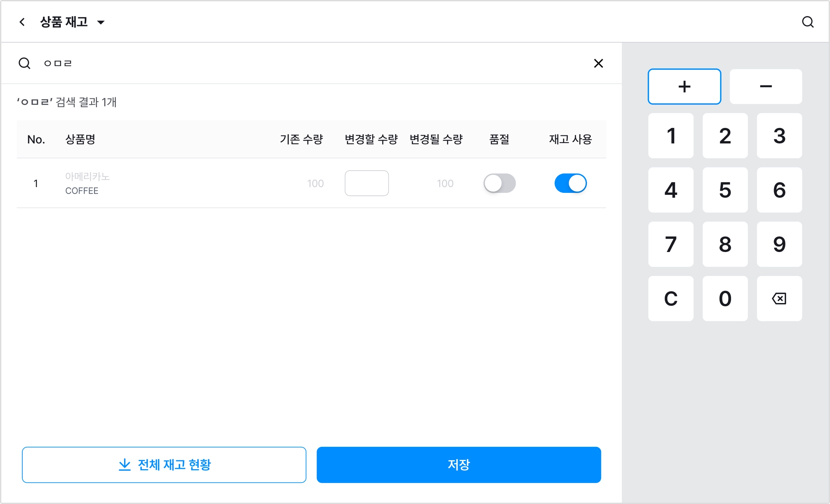Tap number 0 on the keypad
Viewport: 830px width, 504px height.
[x=725, y=299]
